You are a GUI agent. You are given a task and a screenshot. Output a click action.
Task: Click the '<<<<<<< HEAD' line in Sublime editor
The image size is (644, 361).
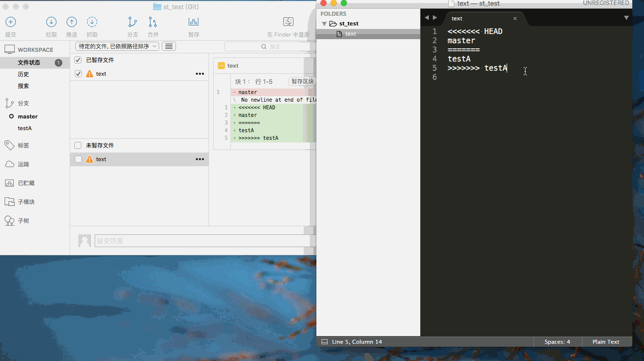475,32
